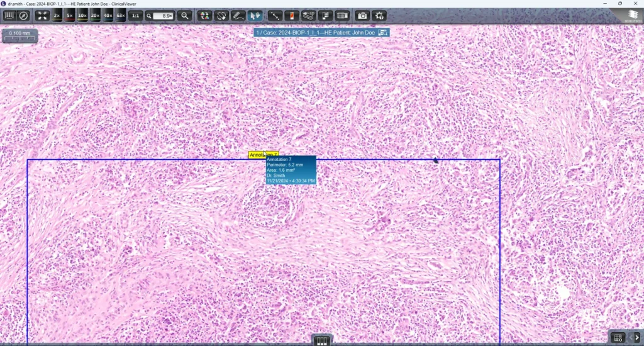
Task: Click the annotation tooltip Dr. Smith text
Action: [x=275, y=176]
